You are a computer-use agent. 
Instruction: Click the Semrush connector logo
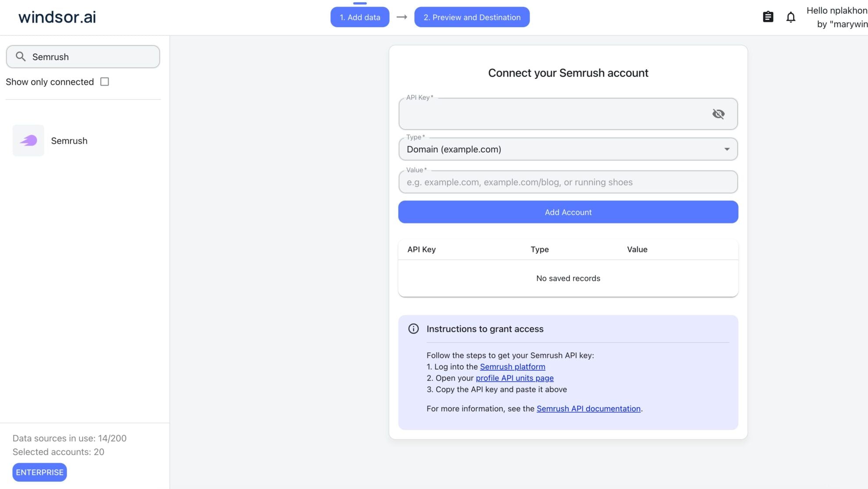click(x=28, y=140)
